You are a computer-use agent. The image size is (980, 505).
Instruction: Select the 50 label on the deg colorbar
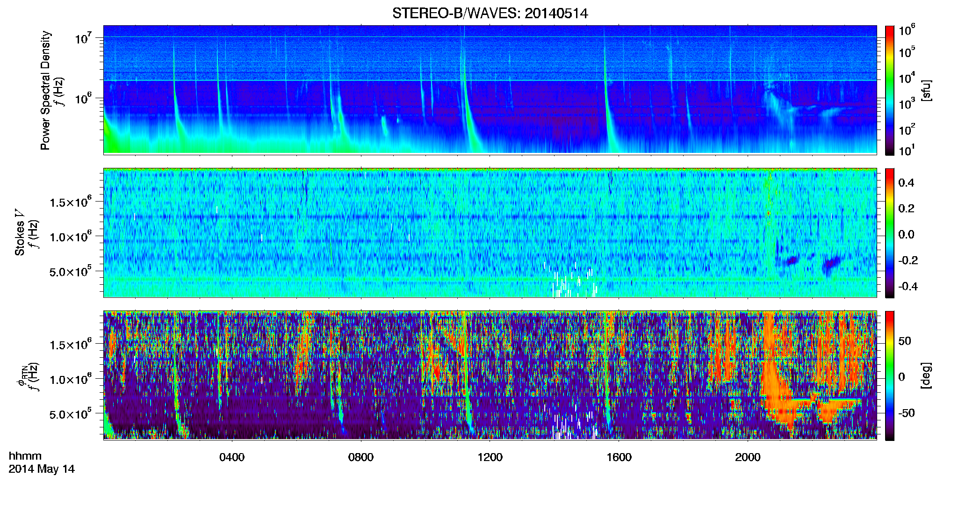point(905,341)
